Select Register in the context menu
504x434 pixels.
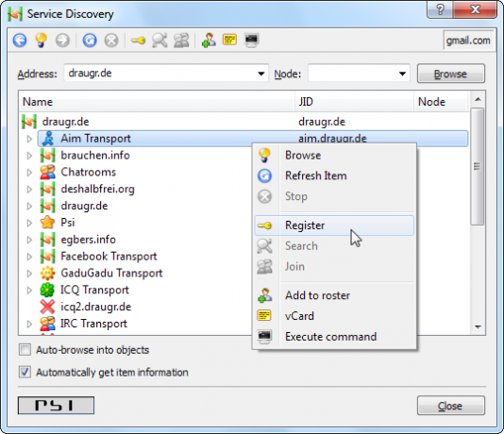[x=334, y=225]
